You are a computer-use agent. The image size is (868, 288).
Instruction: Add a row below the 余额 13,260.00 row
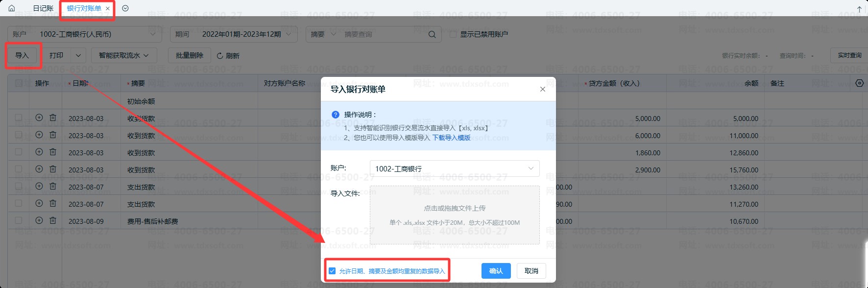coord(39,186)
